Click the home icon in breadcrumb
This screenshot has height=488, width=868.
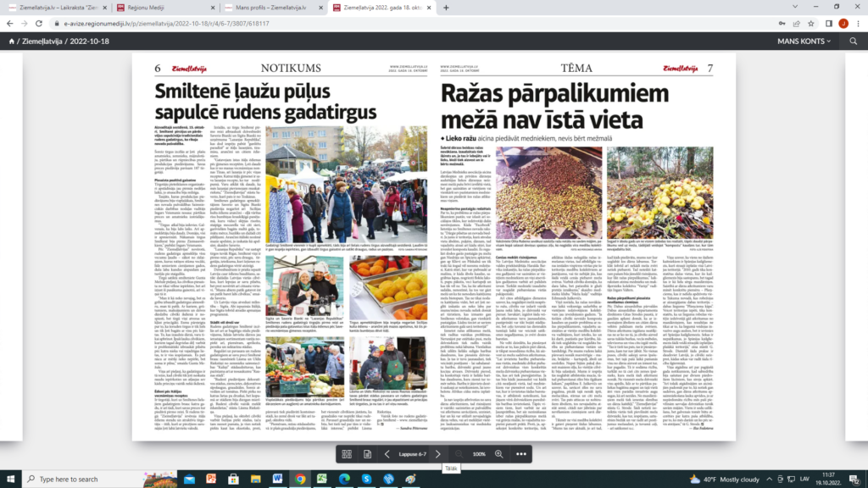coord(12,41)
